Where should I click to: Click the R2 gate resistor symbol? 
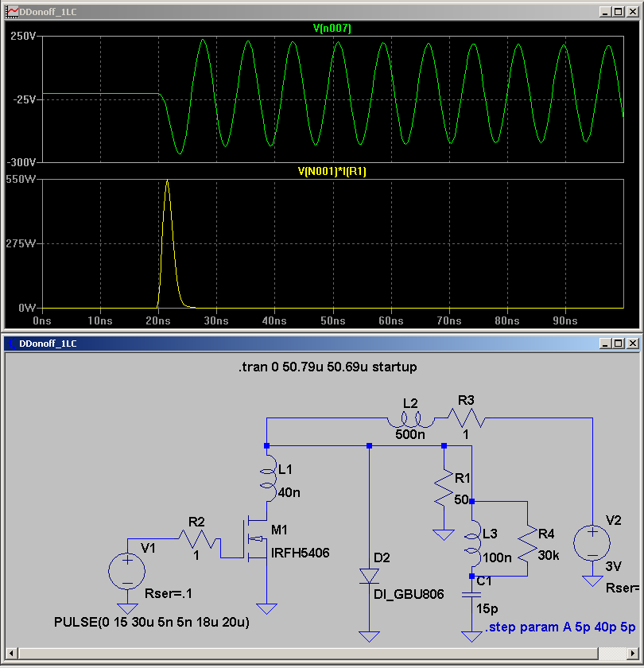(x=197, y=540)
